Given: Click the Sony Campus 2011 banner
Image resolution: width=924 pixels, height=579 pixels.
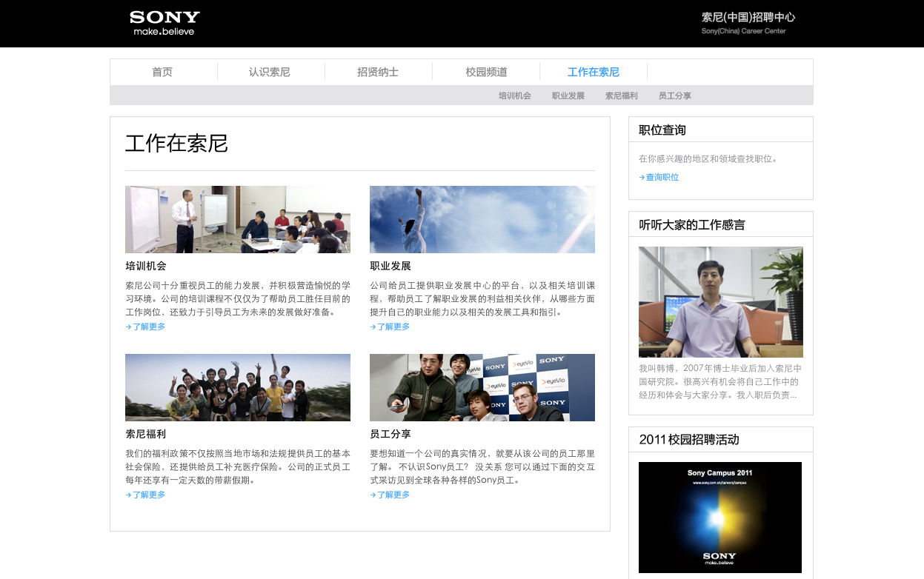Looking at the screenshot, I should coord(719,517).
